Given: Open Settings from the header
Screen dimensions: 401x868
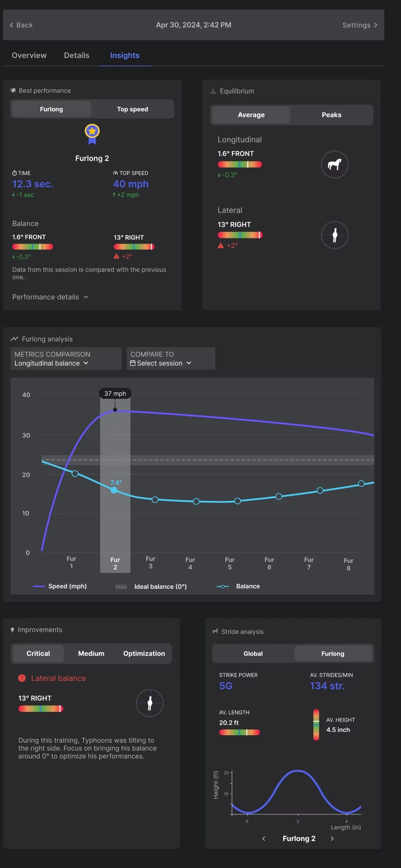Looking at the screenshot, I should pos(360,25).
